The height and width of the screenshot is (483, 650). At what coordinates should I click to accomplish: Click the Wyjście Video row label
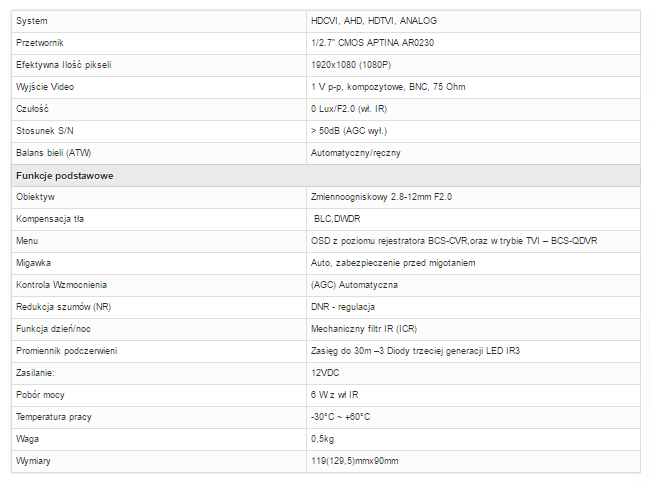click(x=45, y=87)
